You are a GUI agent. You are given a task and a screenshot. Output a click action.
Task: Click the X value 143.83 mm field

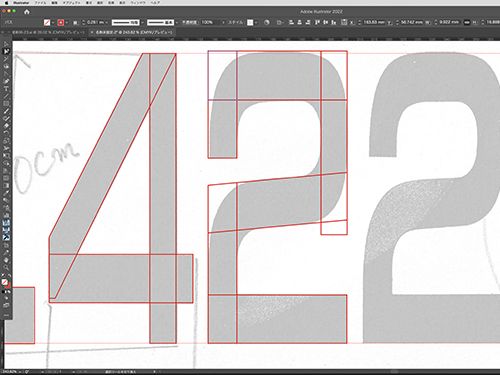click(x=374, y=22)
